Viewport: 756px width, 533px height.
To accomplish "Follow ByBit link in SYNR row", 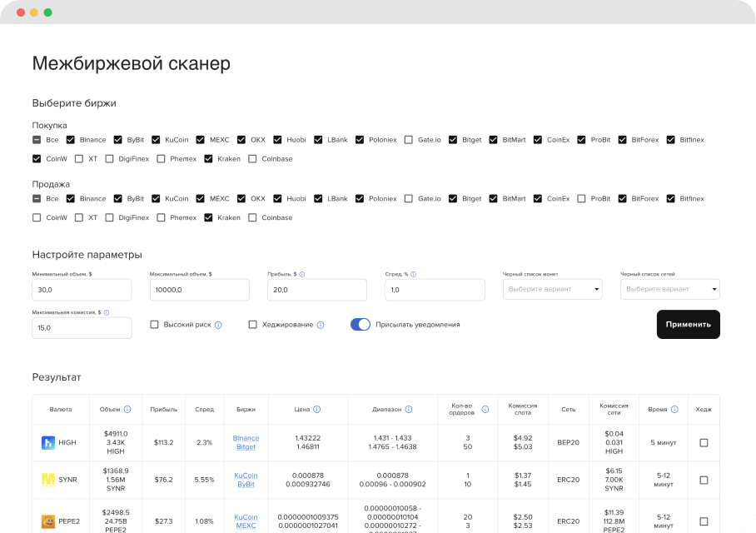I will 246,484.
